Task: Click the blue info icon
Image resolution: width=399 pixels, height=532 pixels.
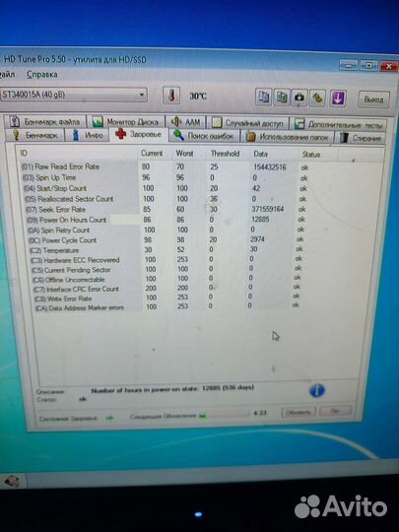Action: 316,390
